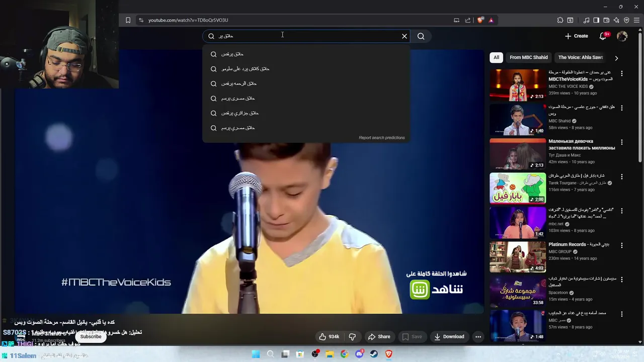Select the 'From MBC Shahid' chip

528,57
